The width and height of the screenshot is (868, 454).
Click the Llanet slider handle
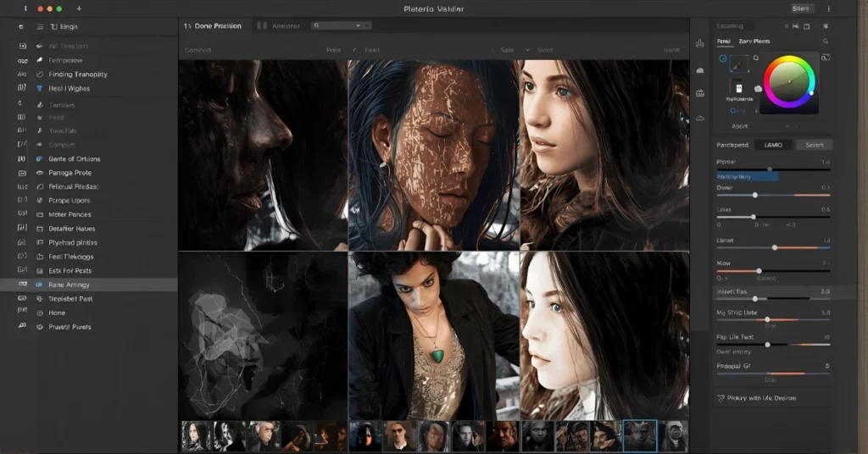click(x=775, y=247)
